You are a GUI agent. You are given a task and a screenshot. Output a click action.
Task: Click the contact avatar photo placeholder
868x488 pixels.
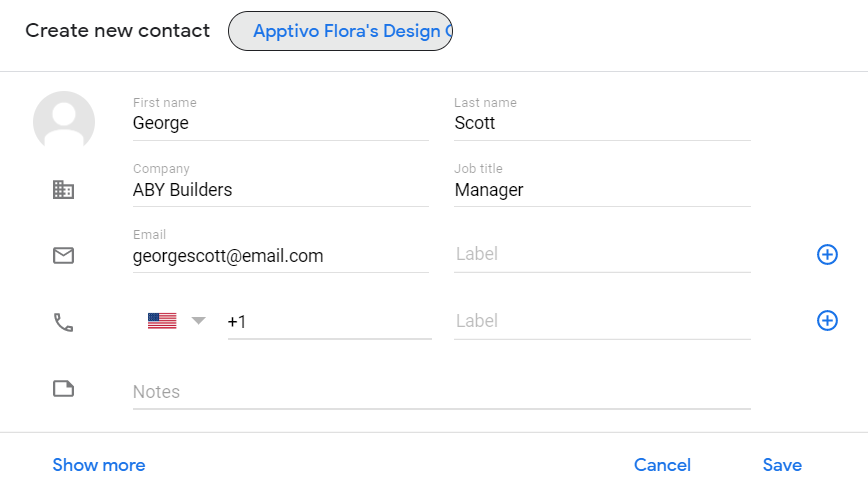pyautogui.click(x=64, y=121)
